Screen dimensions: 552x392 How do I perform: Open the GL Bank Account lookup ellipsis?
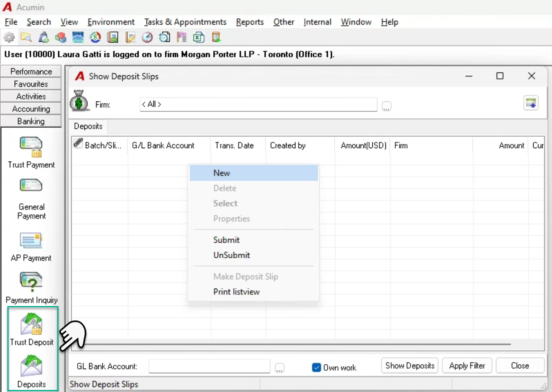click(x=279, y=368)
